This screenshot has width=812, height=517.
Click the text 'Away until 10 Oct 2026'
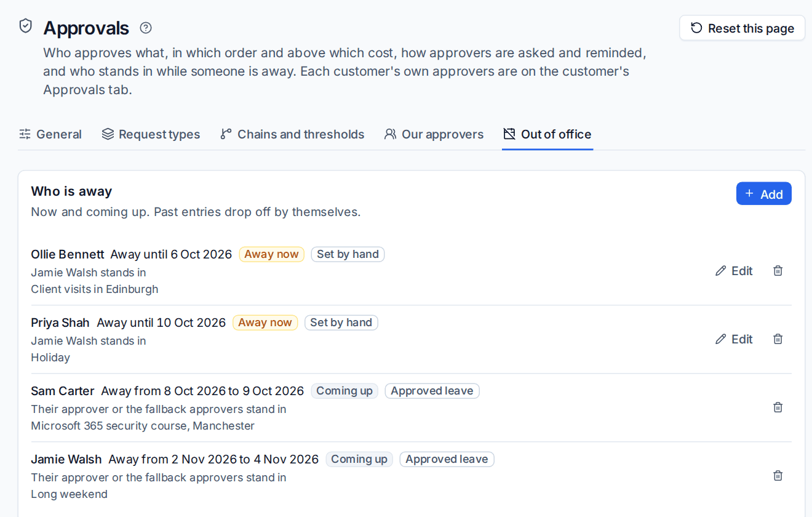tap(161, 323)
